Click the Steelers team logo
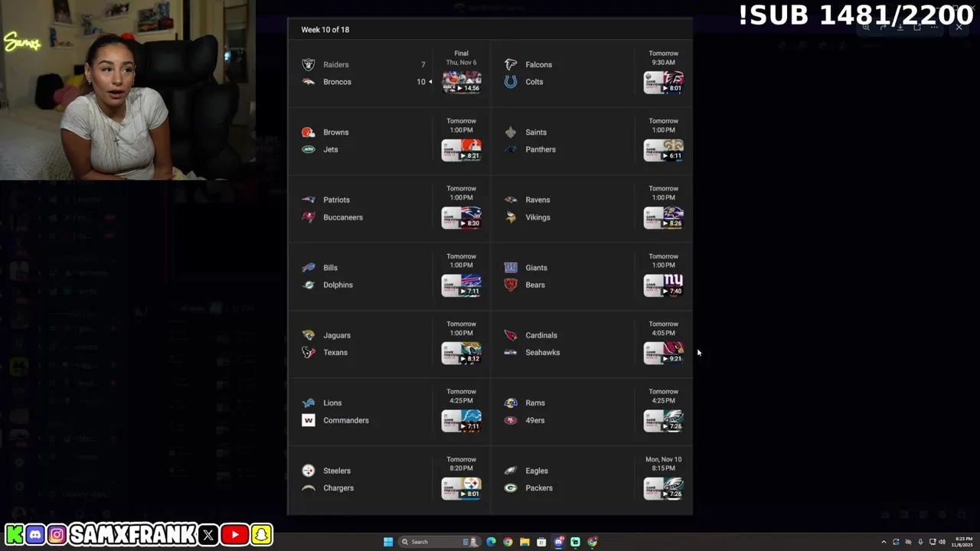The image size is (980, 551). 309,471
